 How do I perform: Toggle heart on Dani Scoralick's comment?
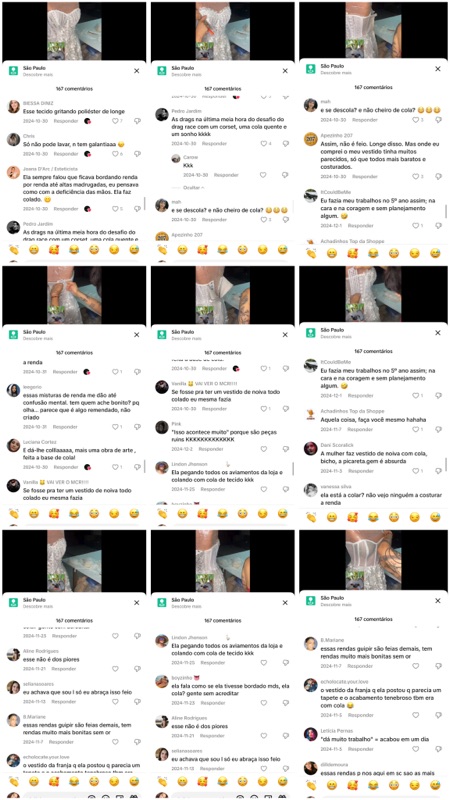416,471
